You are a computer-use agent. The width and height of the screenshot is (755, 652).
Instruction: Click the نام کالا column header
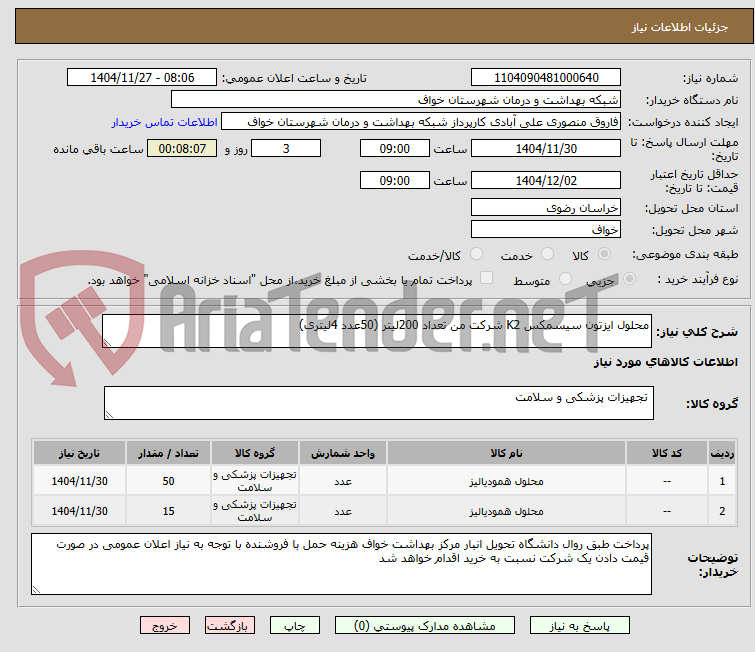click(506, 453)
